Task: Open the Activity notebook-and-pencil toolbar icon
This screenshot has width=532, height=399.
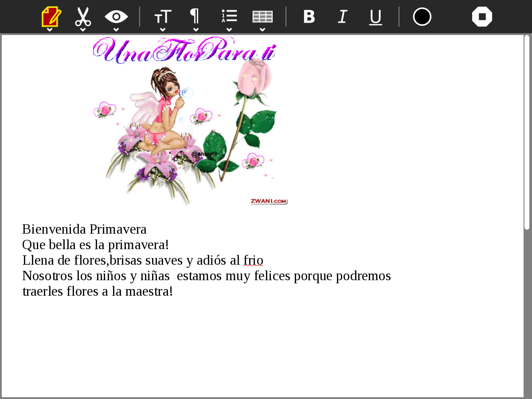Action: pyautogui.click(x=51, y=17)
